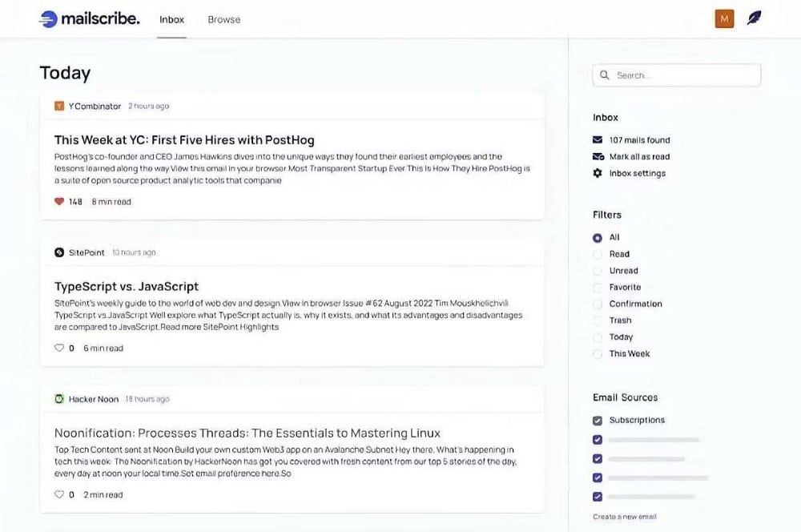This screenshot has width=801, height=532.
Task: Click the mailscribe logo icon
Action: (48, 19)
